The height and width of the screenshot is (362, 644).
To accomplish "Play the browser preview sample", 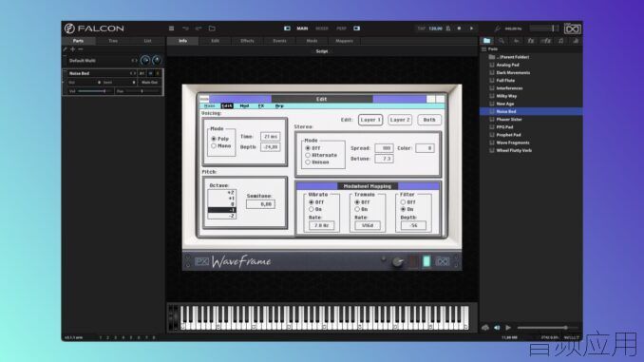I will click(508, 328).
